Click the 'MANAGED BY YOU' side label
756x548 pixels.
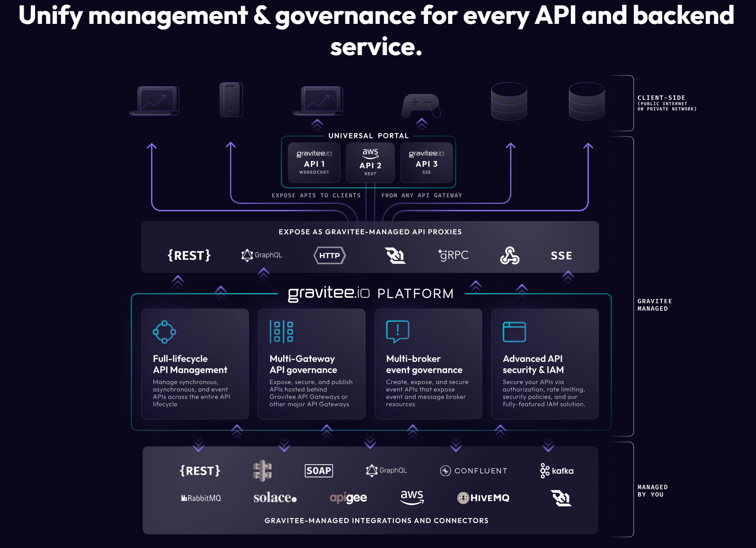tap(652, 491)
